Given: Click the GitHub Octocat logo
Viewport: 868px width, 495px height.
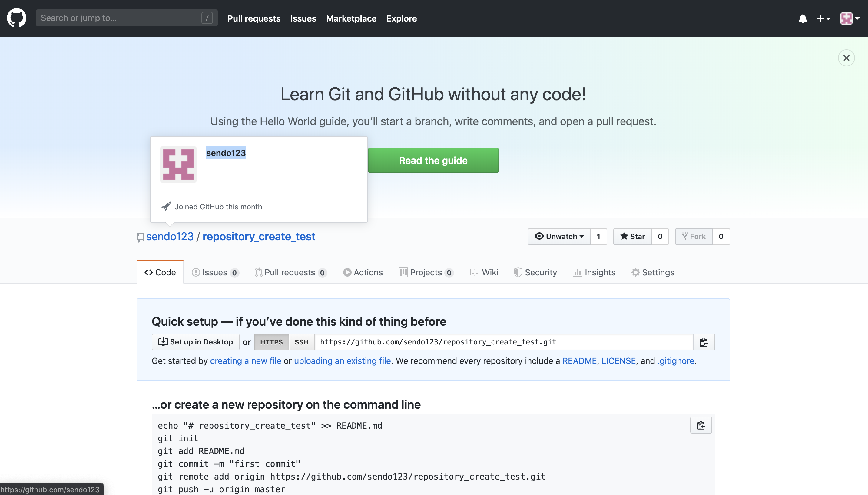Looking at the screenshot, I should [16, 18].
